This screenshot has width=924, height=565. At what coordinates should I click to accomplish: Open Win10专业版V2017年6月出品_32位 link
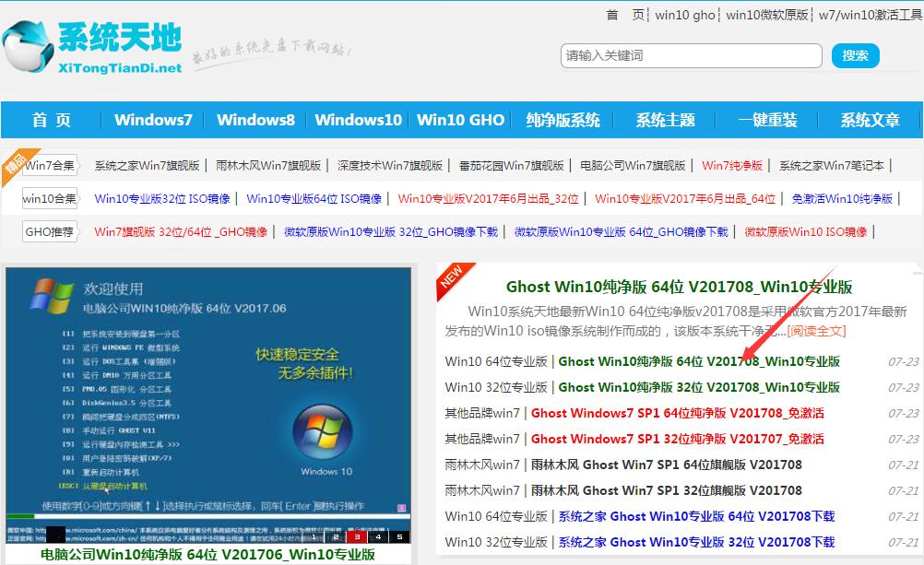(x=489, y=198)
